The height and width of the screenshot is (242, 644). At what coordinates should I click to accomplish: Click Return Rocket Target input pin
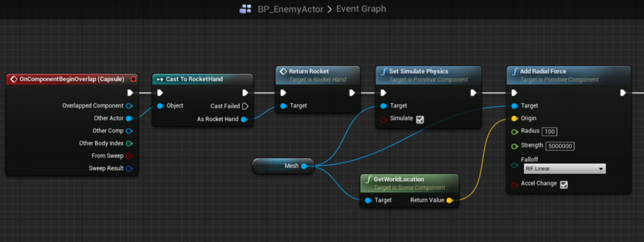click(284, 106)
